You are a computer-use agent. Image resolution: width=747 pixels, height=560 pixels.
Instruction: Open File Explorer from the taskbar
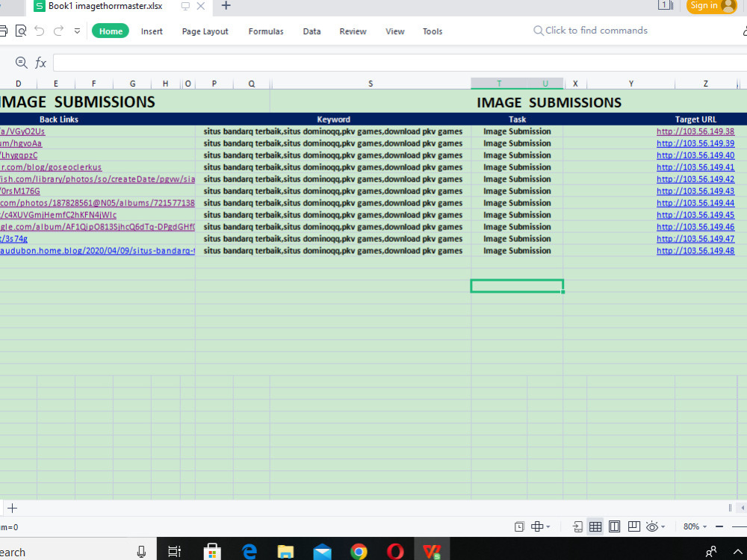[286, 552]
